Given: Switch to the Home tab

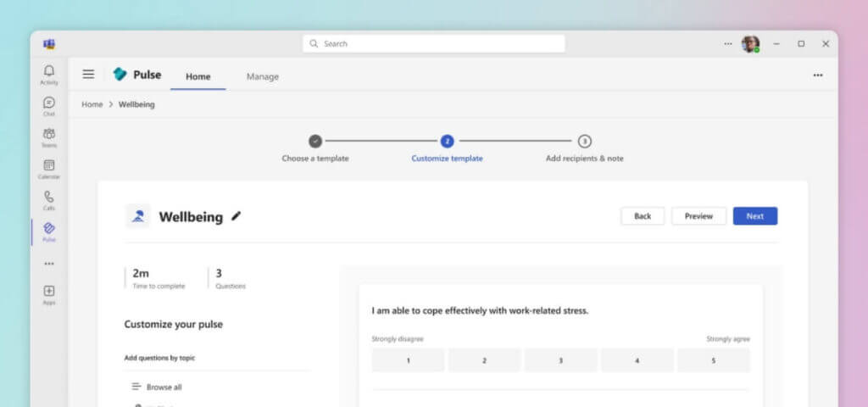Looking at the screenshot, I should (x=198, y=76).
